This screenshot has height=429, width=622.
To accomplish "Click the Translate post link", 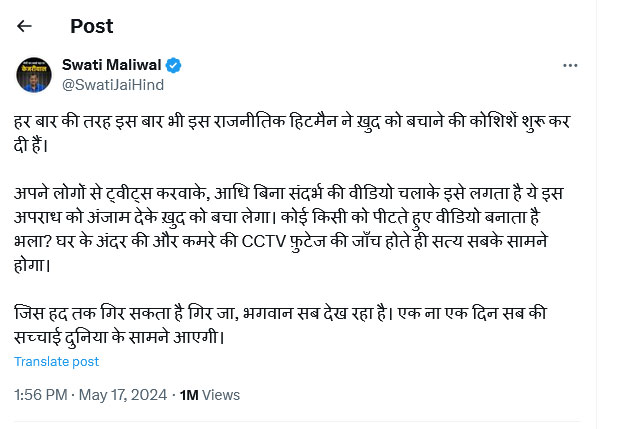I will [56, 361].
